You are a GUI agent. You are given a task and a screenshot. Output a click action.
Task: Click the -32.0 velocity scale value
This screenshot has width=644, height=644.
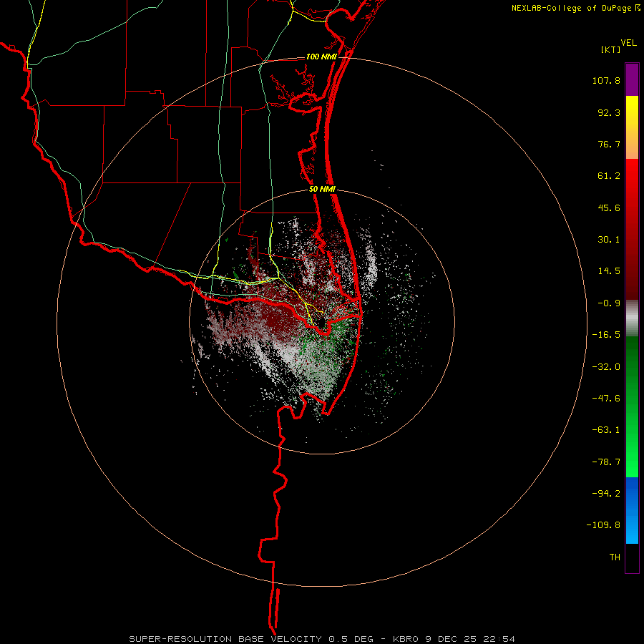click(606, 367)
